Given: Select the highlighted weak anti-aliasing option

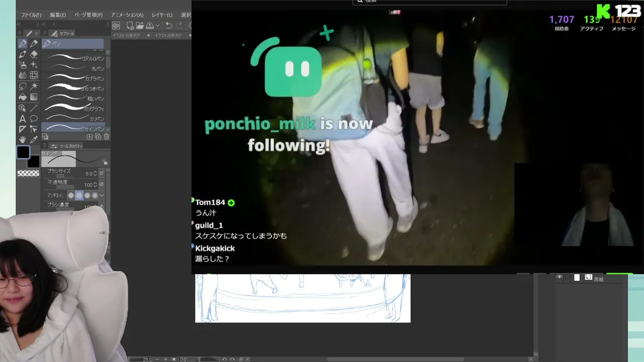Looking at the screenshot, I should click(x=79, y=195).
